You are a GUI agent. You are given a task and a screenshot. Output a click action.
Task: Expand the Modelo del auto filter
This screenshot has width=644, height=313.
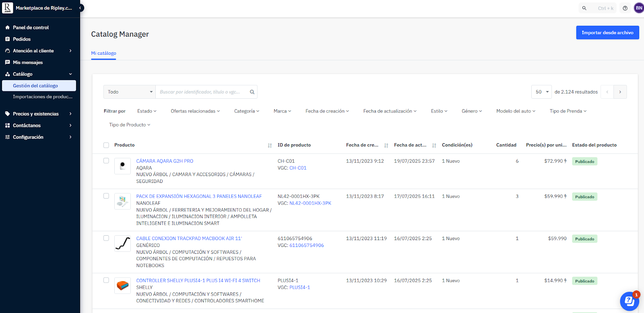click(516, 111)
